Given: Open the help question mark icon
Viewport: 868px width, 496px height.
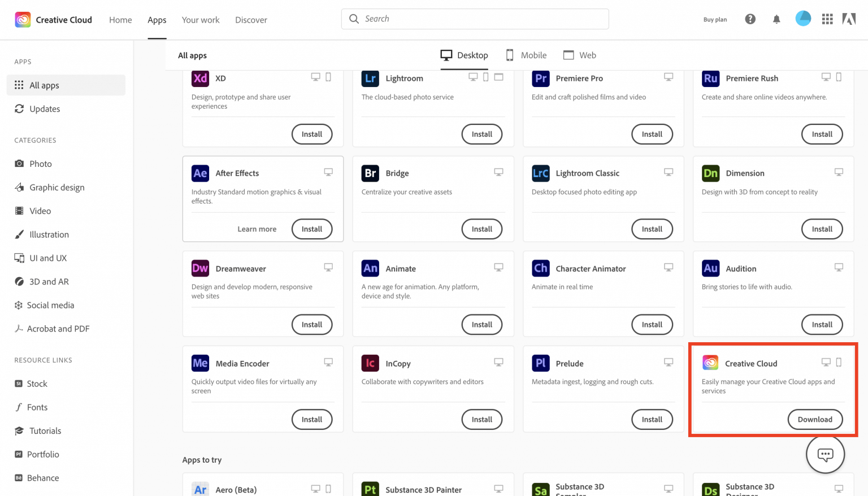Looking at the screenshot, I should [750, 19].
